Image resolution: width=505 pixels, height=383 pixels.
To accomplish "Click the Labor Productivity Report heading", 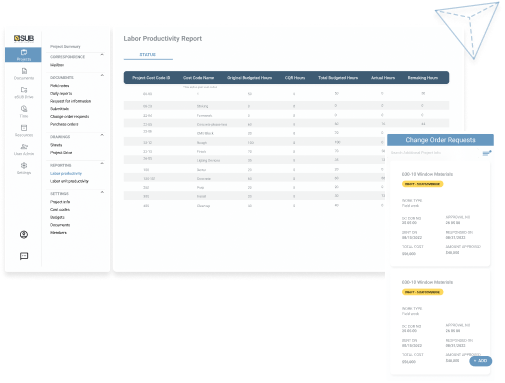I will (163, 39).
